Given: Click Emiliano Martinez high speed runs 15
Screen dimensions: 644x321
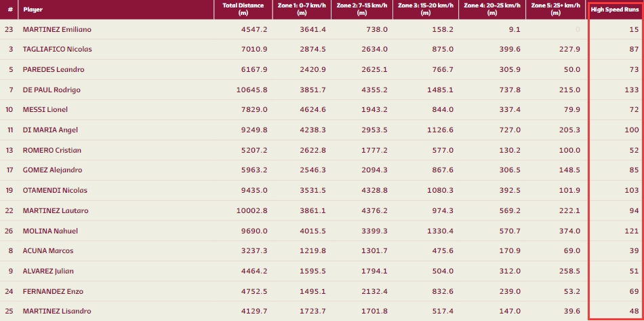Looking at the screenshot, I should [635, 30].
